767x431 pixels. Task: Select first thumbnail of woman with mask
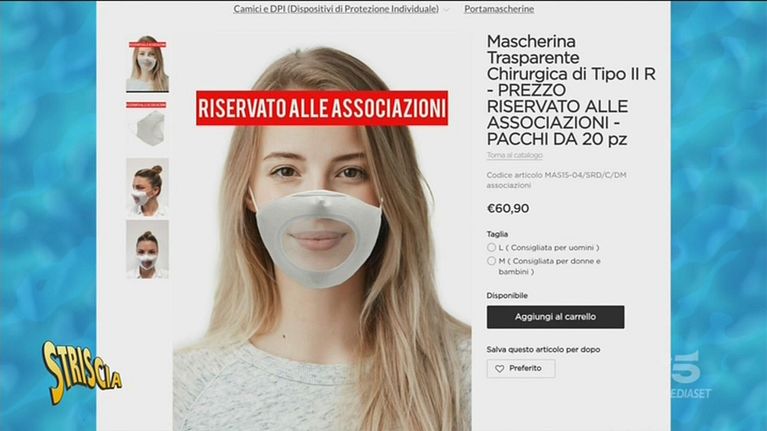[x=147, y=64]
